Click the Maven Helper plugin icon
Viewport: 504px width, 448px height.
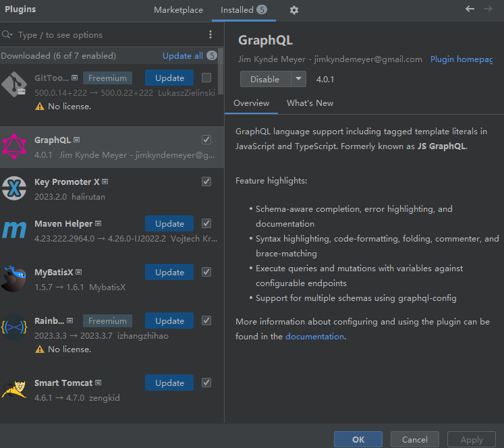[14, 230]
